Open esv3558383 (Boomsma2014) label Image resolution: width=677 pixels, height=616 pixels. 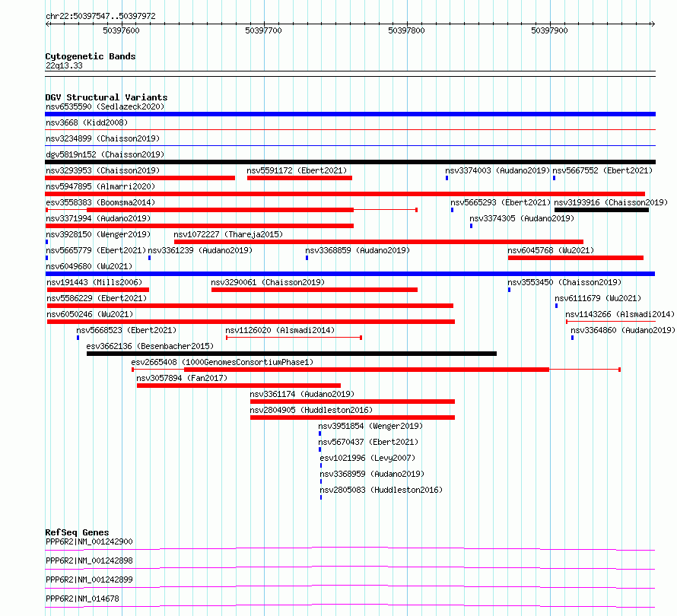pyautogui.click(x=100, y=202)
